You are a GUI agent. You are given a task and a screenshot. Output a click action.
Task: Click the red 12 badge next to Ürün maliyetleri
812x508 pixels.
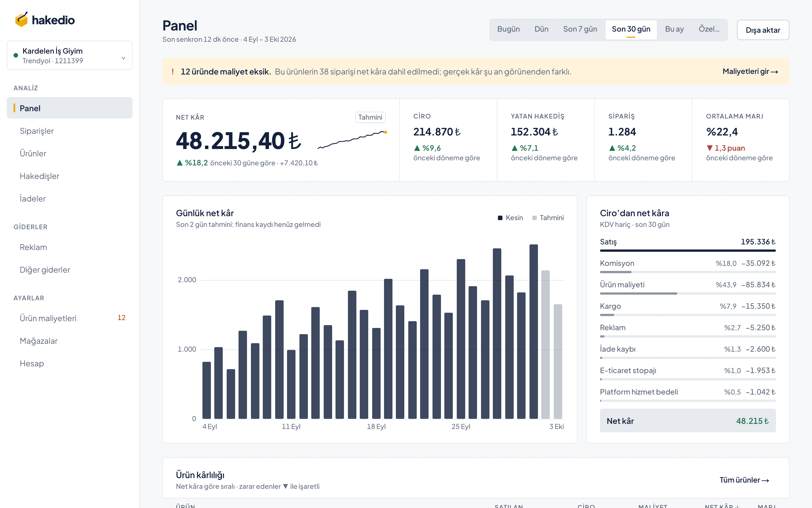[122, 317]
